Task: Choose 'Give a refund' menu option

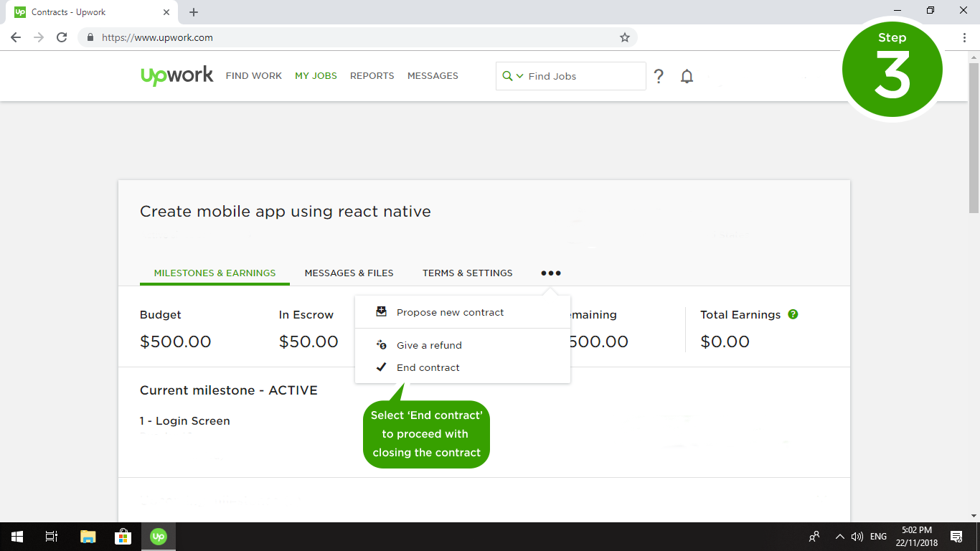Action: pyautogui.click(x=429, y=345)
